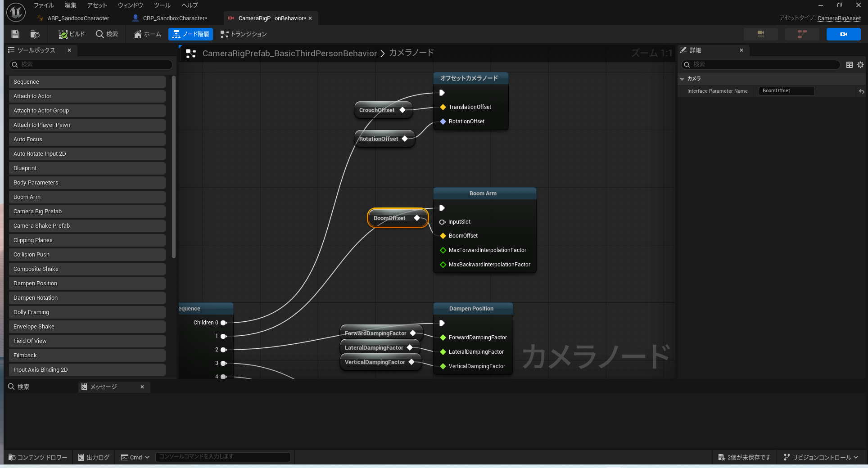Image resolution: width=868 pixels, height=468 pixels.
Task: Open the コンテンツ ドロワー content drawer
Action: [38, 457]
